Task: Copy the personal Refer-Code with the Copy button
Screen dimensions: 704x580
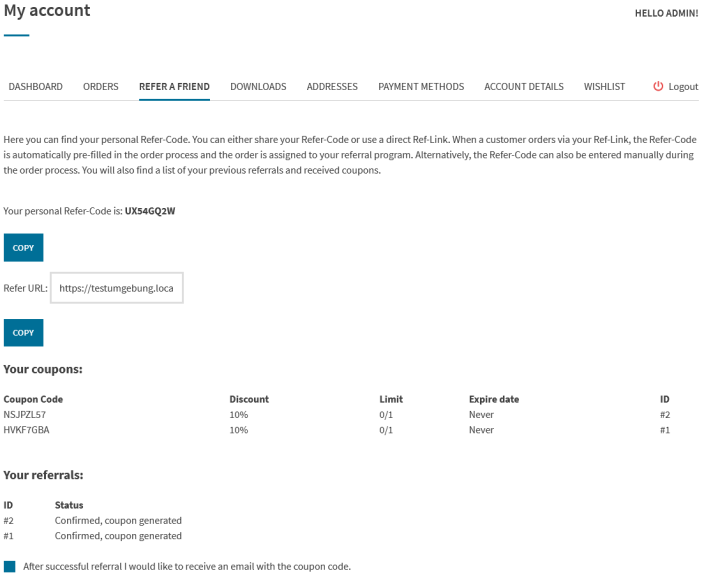Action: 23,248
